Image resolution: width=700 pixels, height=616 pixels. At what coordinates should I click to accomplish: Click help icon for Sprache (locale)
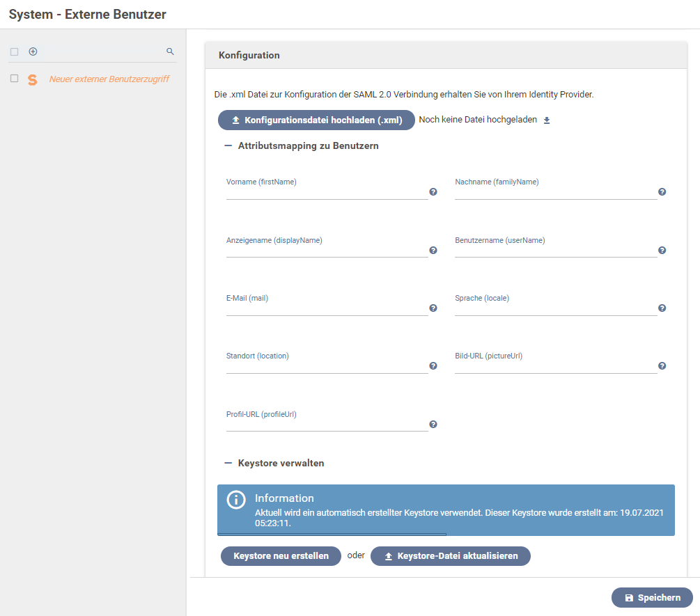[662, 308]
